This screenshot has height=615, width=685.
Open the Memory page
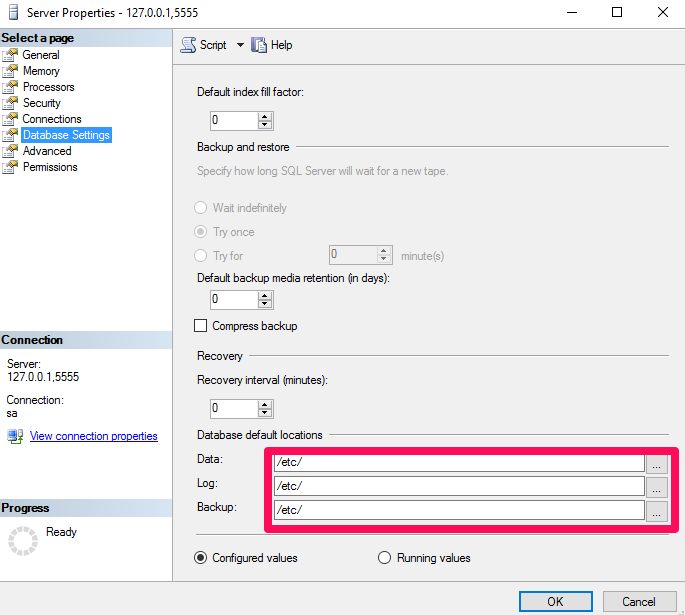tap(41, 71)
